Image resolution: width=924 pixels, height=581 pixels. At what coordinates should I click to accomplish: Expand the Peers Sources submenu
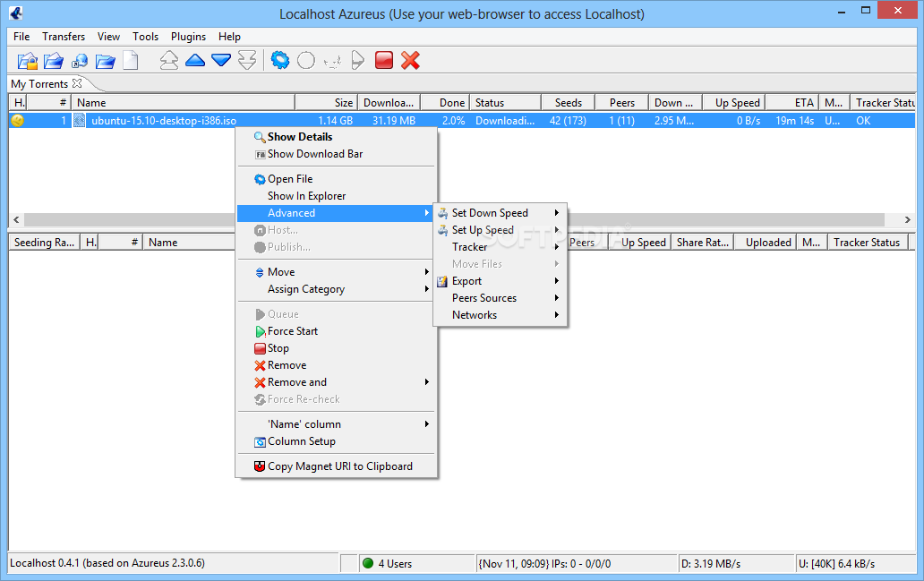tap(500, 298)
